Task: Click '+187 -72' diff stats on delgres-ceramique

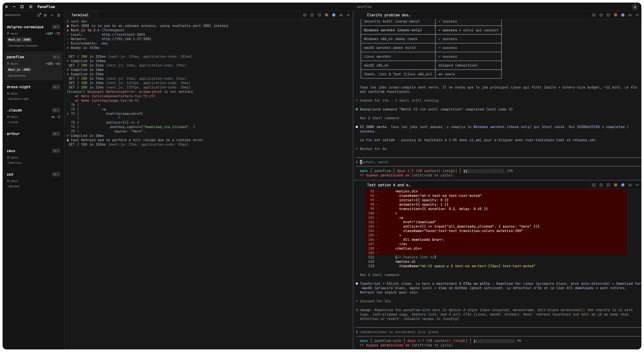Action: 53,34
